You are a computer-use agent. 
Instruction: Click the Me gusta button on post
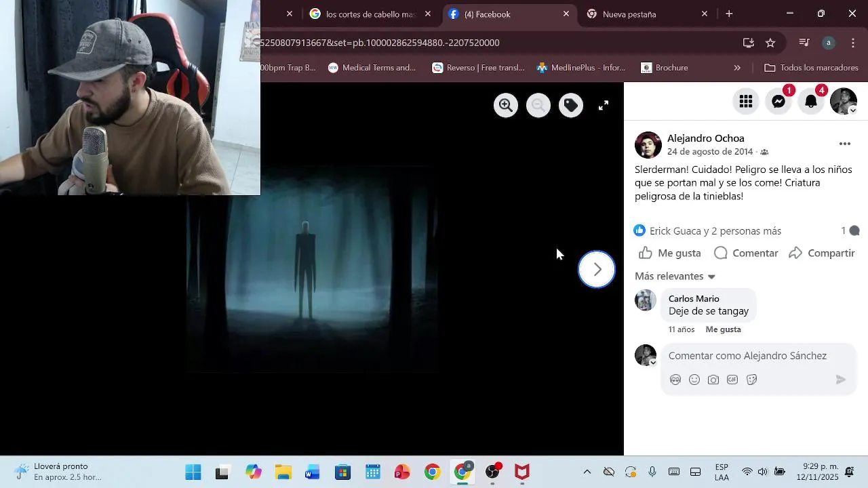point(670,253)
